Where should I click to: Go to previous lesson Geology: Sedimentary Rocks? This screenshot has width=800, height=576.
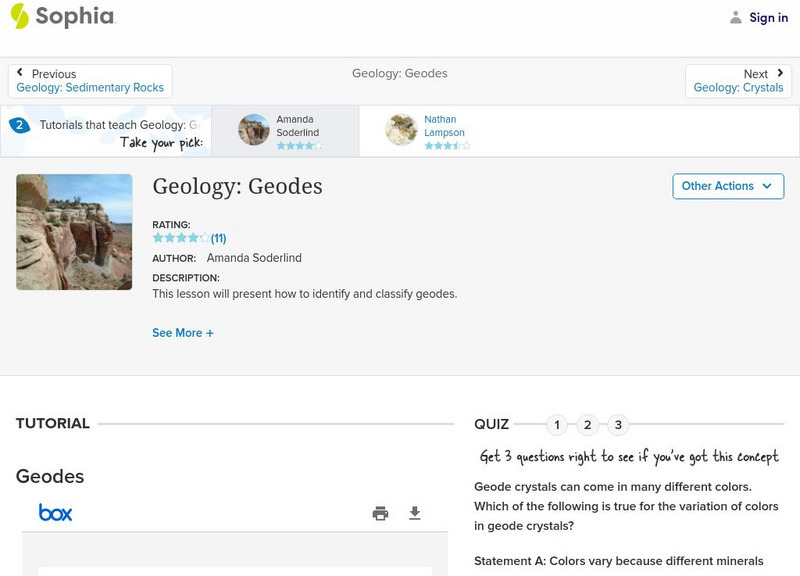pyautogui.click(x=90, y=81)
